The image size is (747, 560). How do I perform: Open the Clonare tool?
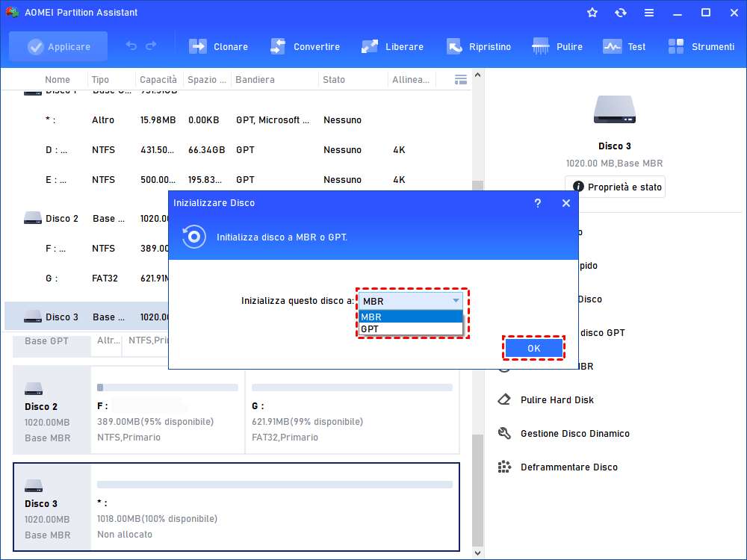[x=218, y=46]
